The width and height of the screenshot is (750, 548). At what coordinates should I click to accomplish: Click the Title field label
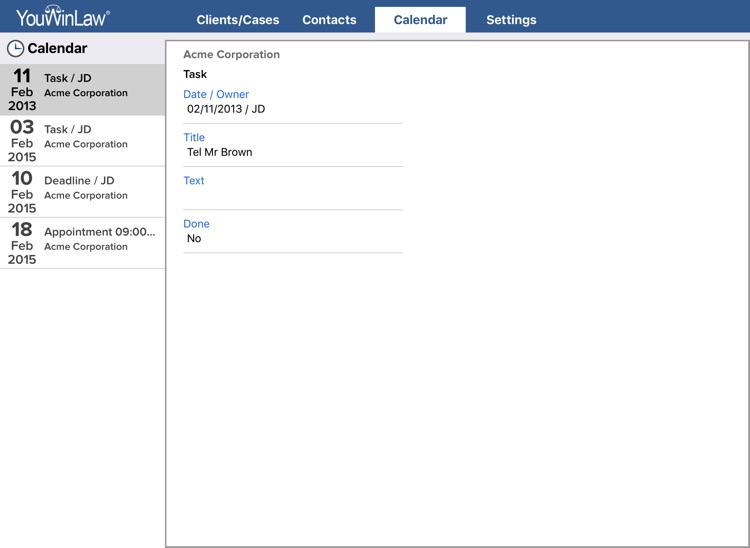click(x=194, y=137)
